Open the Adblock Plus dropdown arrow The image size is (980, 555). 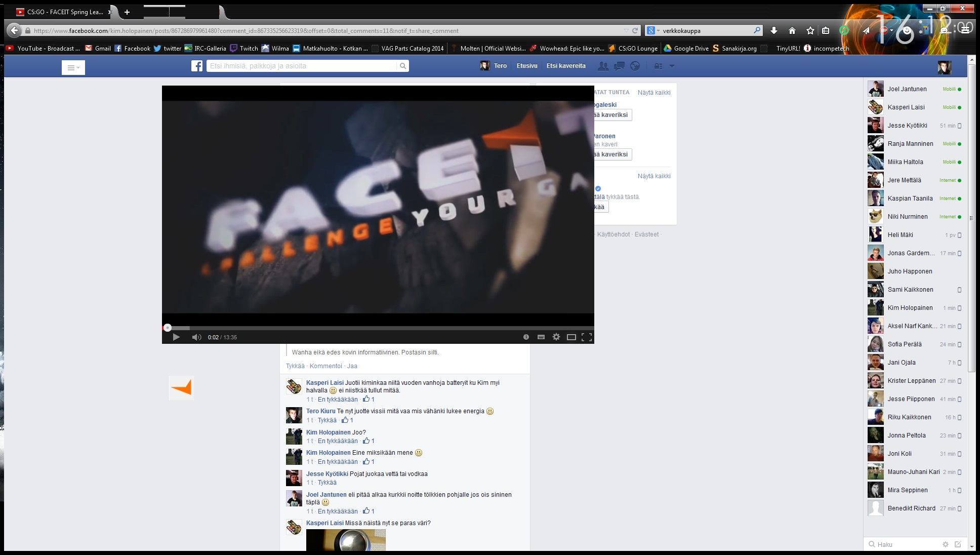coord(891,30)
